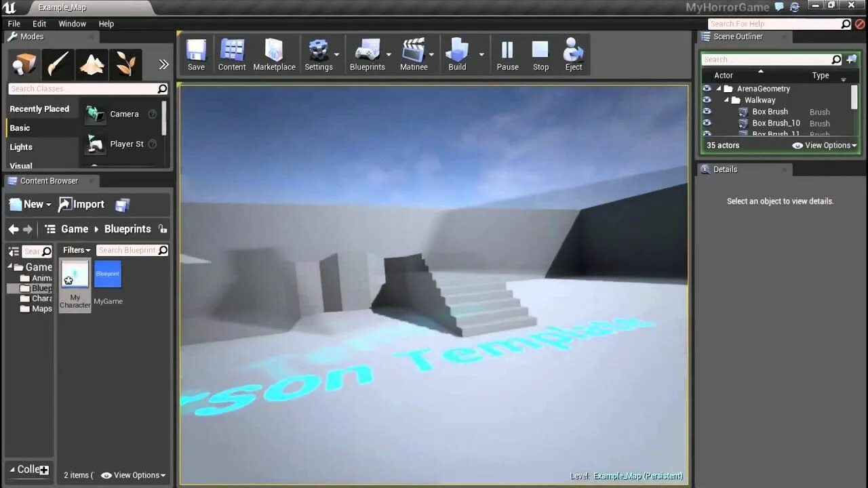This screenshot has width=868, height=488.
Task: Open the Blueprints toolbar button
Action: 367,55
